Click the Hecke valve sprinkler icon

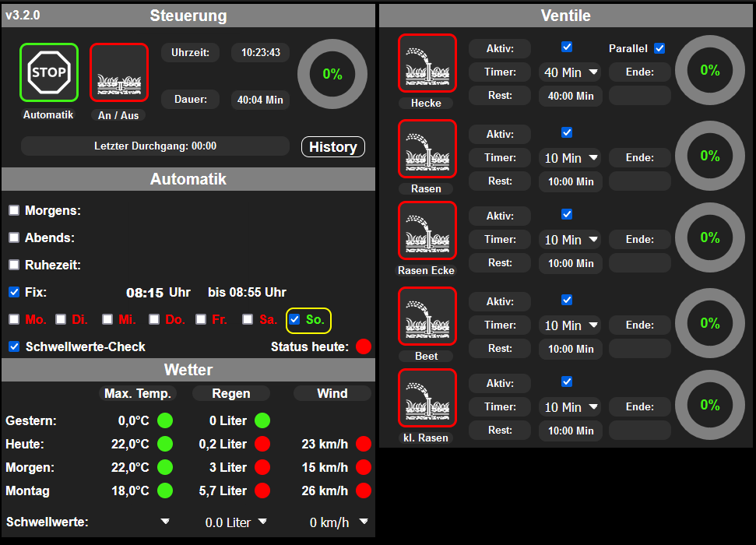(x=427, y=63)
